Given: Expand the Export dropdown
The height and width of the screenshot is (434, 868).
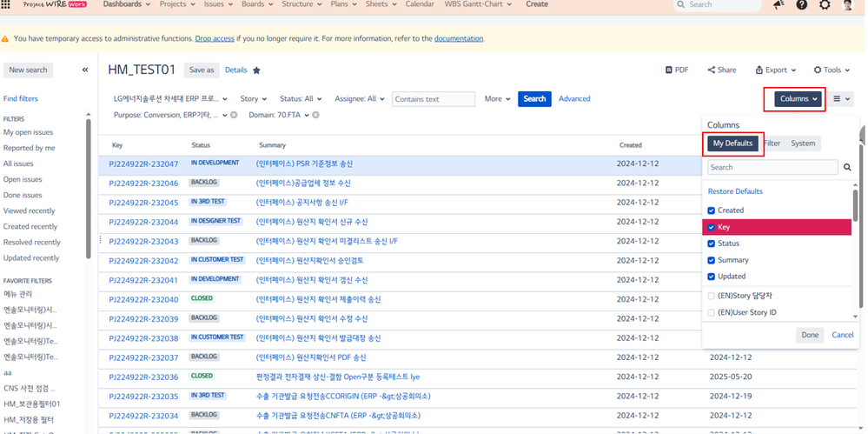Looking at the screenshot, I should point(776,70).
